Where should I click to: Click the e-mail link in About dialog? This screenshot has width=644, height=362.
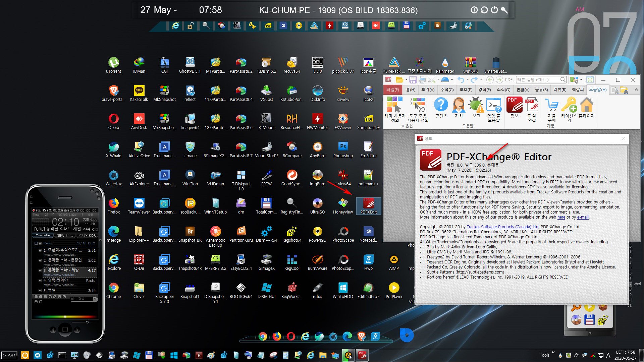coord(583,217)
